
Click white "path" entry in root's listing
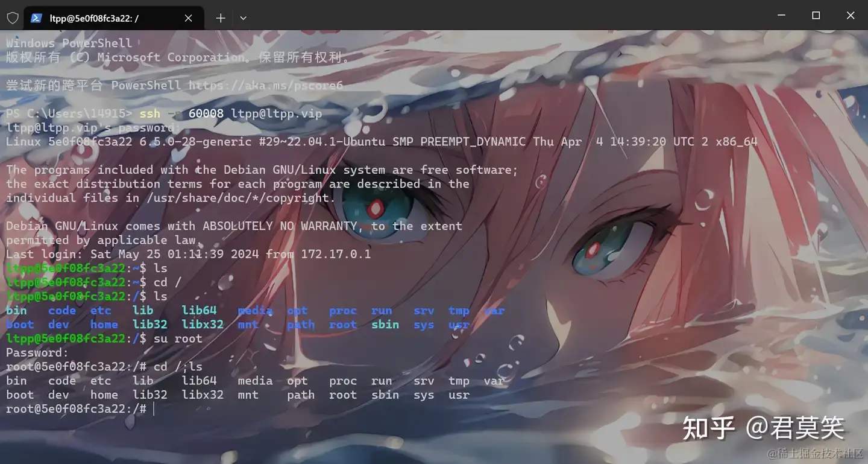(x=301, y=395)
